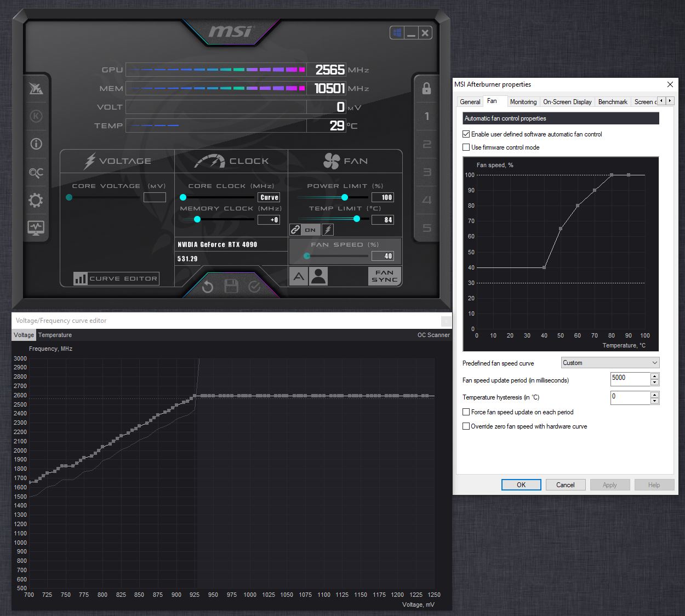The height and width of the screenshot is (616, 685).
Task: Increase fan speed update period spinner
Action: tap(654, 376)
